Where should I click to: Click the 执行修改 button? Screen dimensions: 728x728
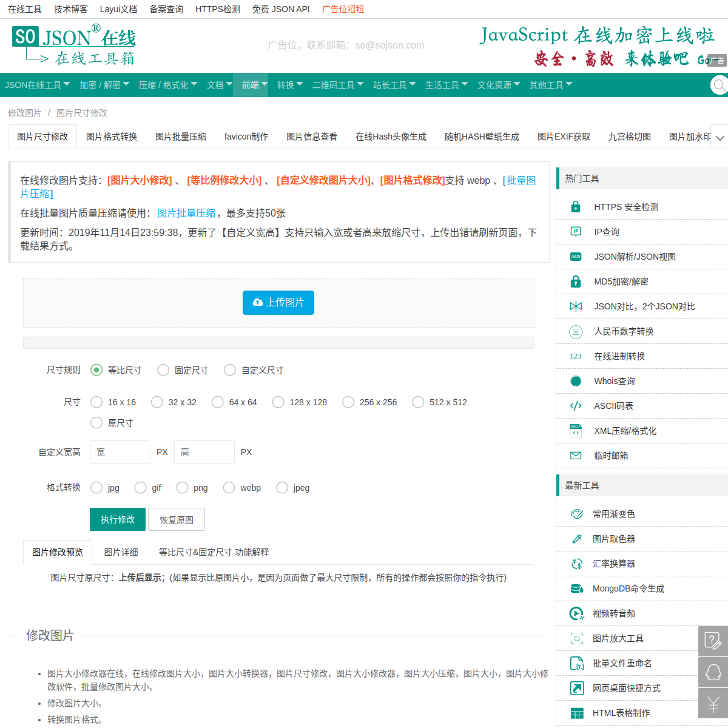[x=118, y=519]
